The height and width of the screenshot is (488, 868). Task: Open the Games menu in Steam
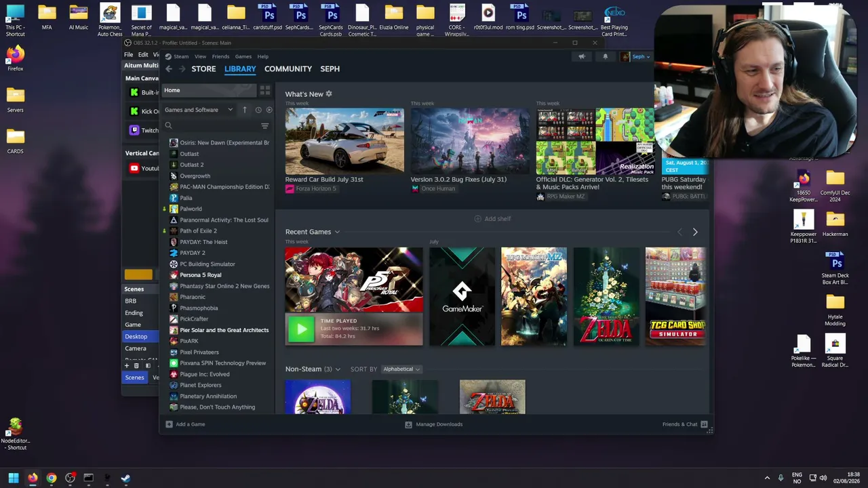pos(243,57)
